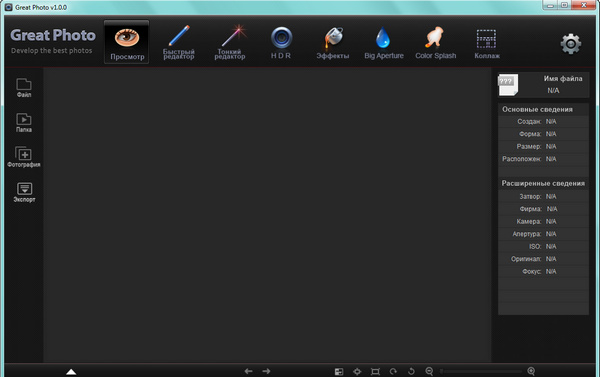Viewport: 600px width, 377px height.
Task: Open settings with the gear icon
Action: point(571,44)
